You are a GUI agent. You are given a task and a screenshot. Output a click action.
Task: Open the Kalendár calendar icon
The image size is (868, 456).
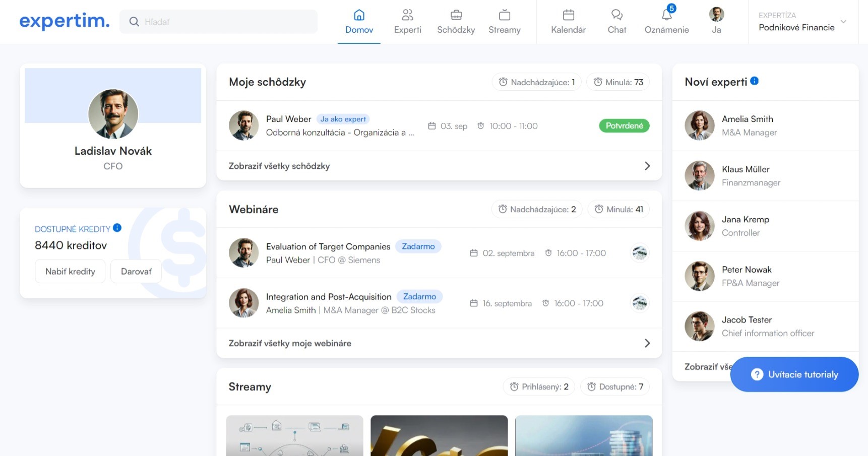click(x=568, y=15)
